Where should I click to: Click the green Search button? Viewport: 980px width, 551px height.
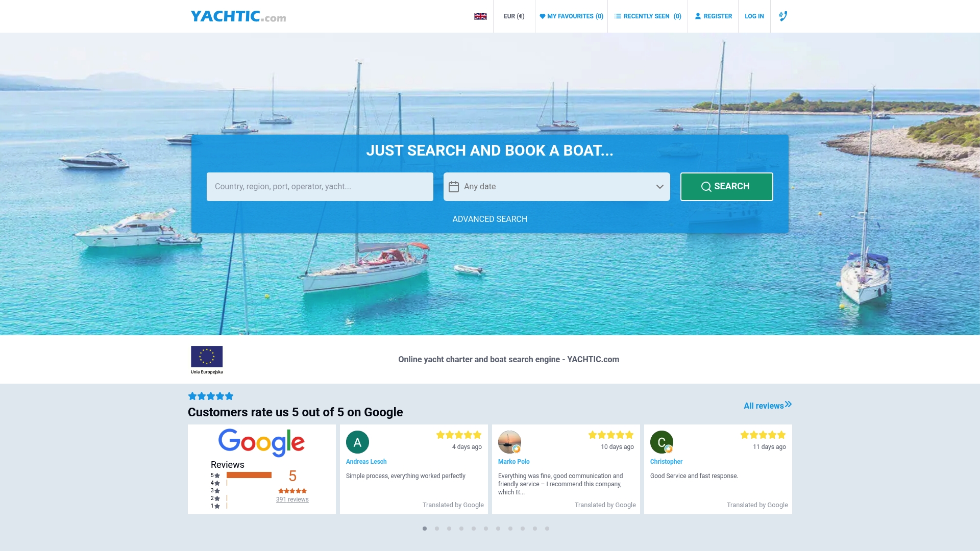coord(727,187)
